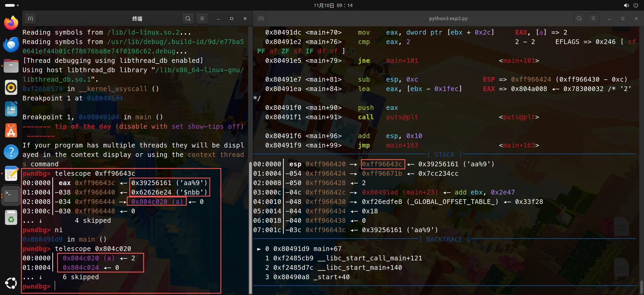
Task: Open the clock and calendar panel
Action: (333, 5)
